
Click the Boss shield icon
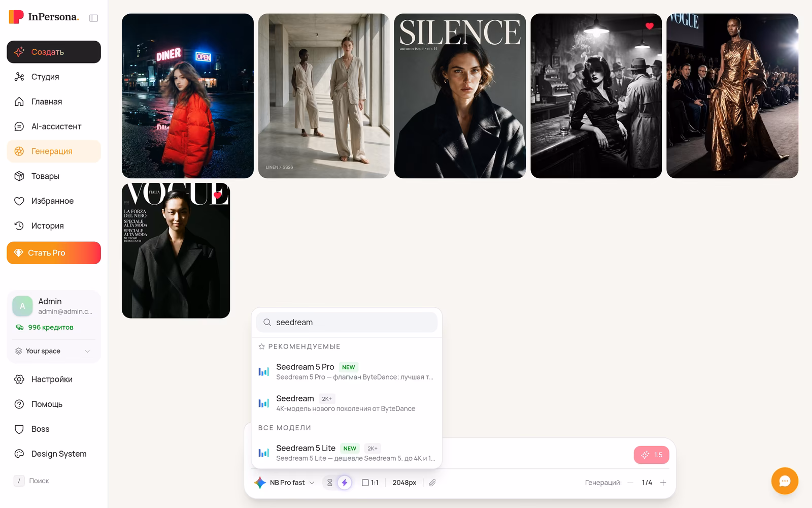click(x=19, y=429)
